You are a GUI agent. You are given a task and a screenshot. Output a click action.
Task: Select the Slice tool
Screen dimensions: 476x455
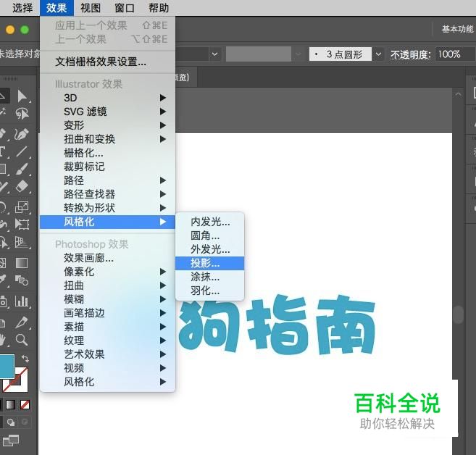click(x=22, y=322)
